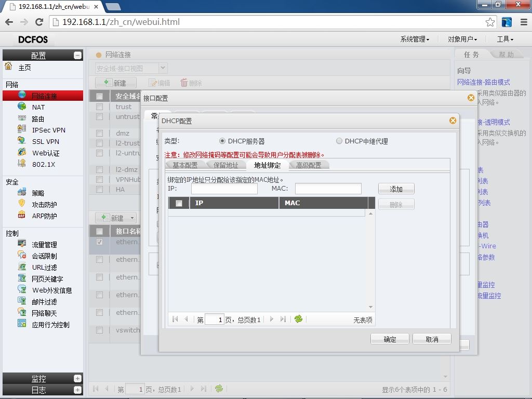This screenshot has height=399, width=532.
Task: Click the home icon beside 主页
Action: [8, 66]
